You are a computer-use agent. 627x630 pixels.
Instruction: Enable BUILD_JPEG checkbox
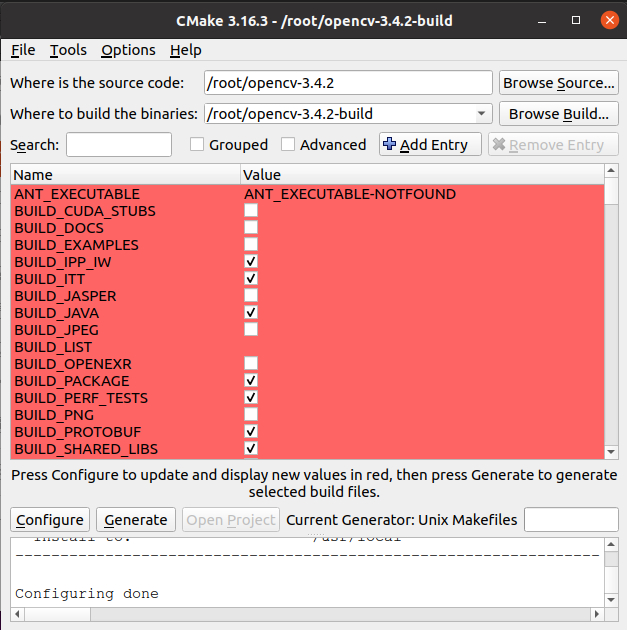point(251,329)
